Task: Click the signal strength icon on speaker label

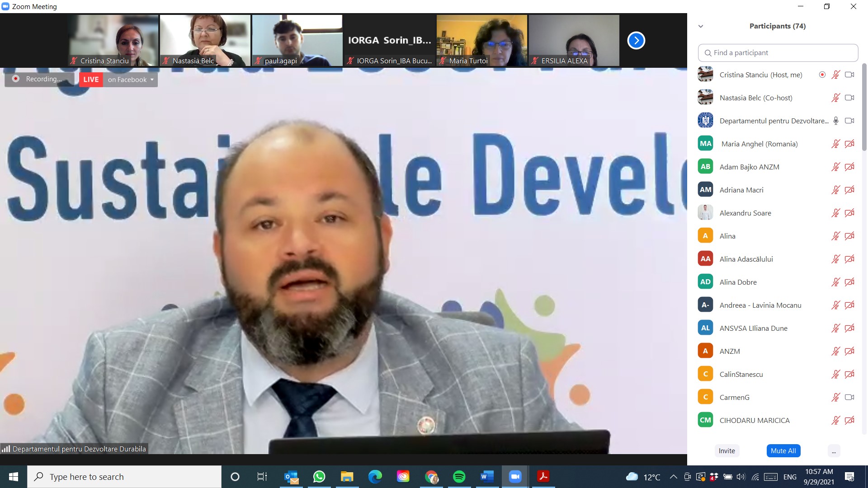Action: click(x=6, y=449)
